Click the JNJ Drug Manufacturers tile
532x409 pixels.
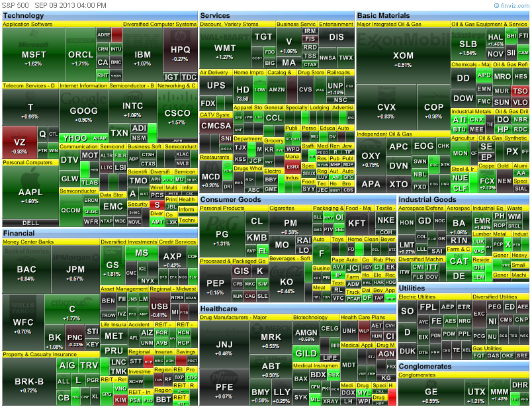224,345
